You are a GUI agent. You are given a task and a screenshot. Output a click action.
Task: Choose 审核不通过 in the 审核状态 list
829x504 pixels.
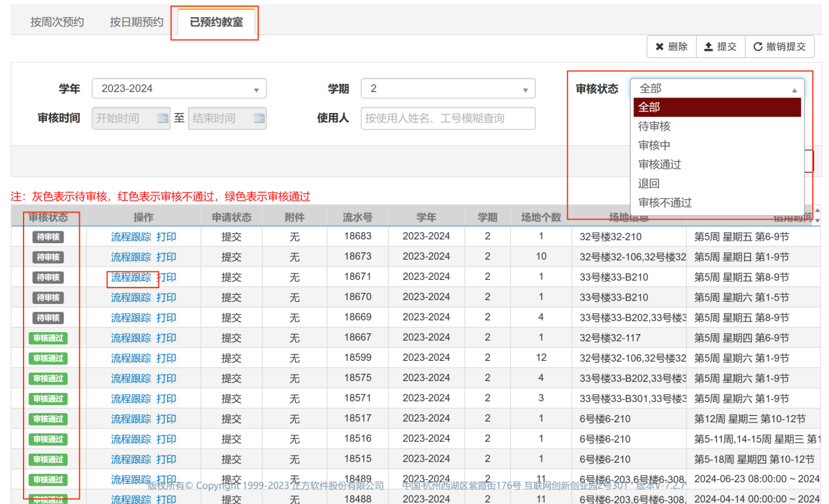coord(717,203)
